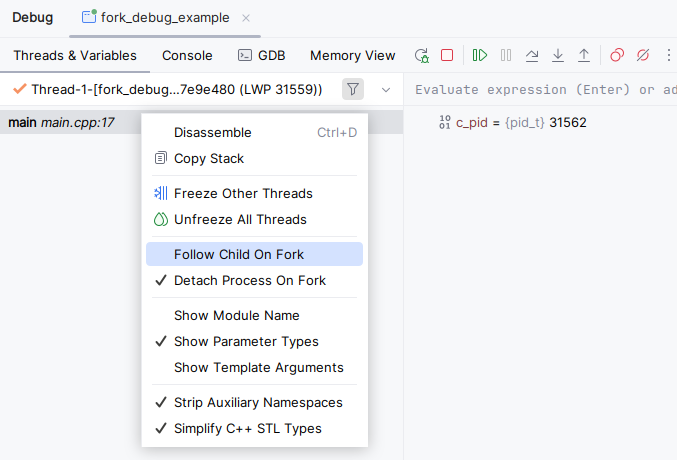Viewport: 677px width, 460px height.
Task: Toggle Detach Process On Fork option
Action: tap(249, 281)
